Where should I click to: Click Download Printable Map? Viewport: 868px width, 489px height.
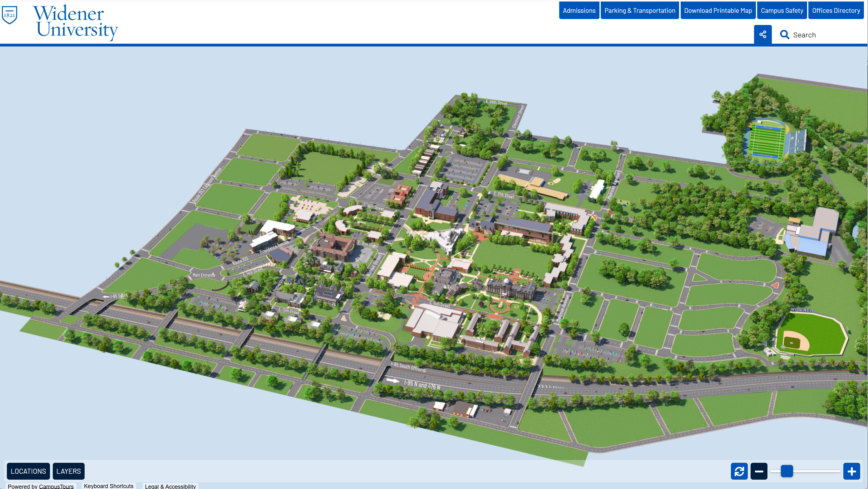pyautogui.click(x=718, y=10)
